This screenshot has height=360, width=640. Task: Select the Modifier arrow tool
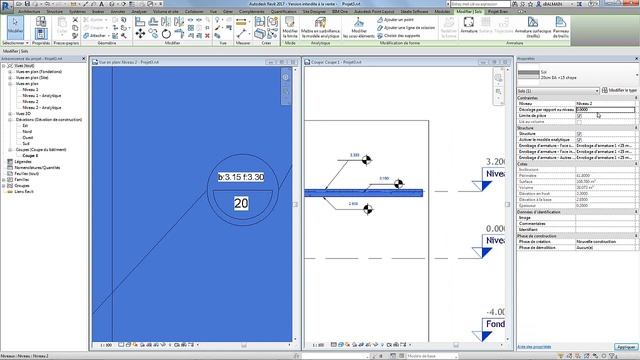pyautogui.click(x=15, y=27)
